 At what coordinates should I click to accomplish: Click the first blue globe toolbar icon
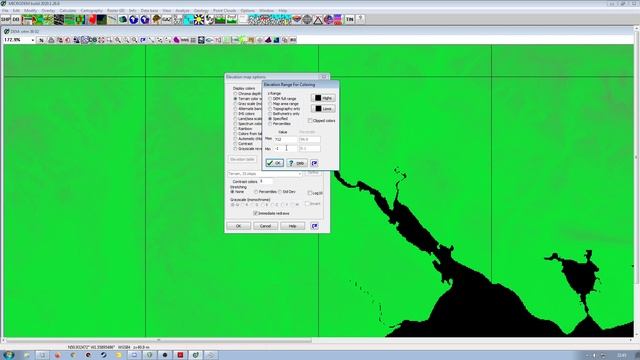[134, 19]
